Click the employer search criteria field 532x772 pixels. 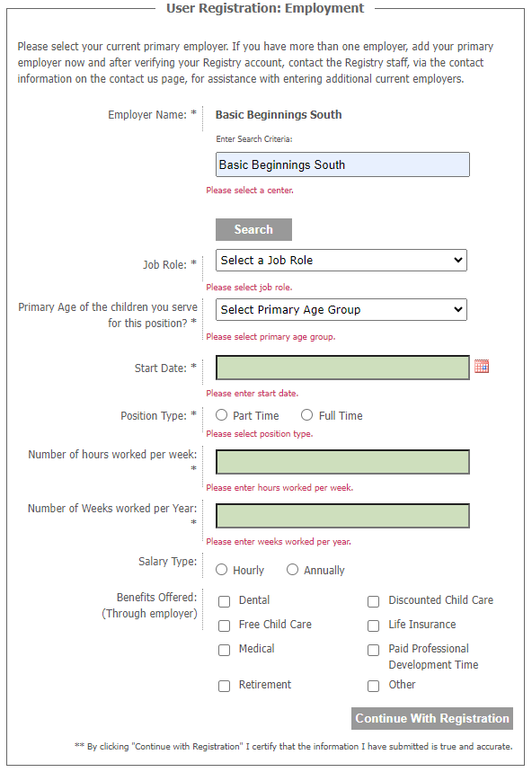[x=341, y=164]
